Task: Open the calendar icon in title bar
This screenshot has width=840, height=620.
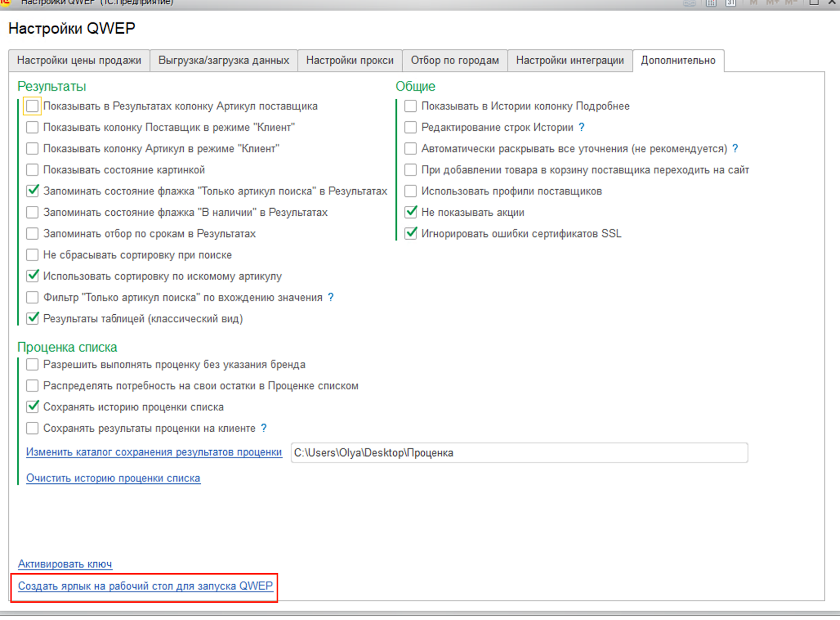Action: click(730, 3)
